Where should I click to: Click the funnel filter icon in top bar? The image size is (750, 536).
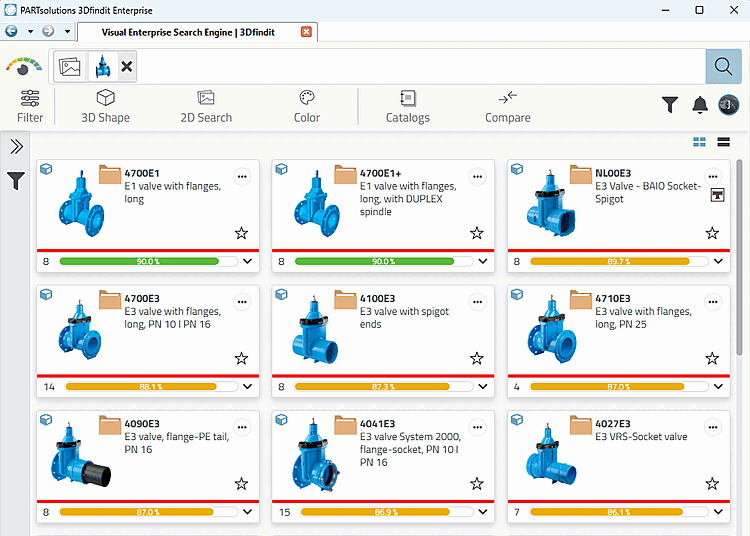click(x=670, y=104)
